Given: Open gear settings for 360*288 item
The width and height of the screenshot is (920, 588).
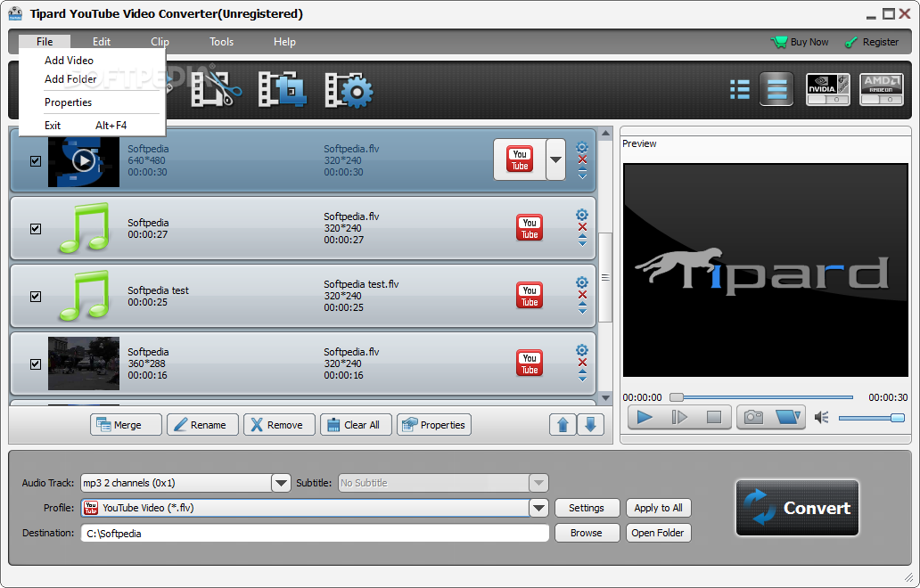Looking at the screenshot, I should click(x=582, y=350).
